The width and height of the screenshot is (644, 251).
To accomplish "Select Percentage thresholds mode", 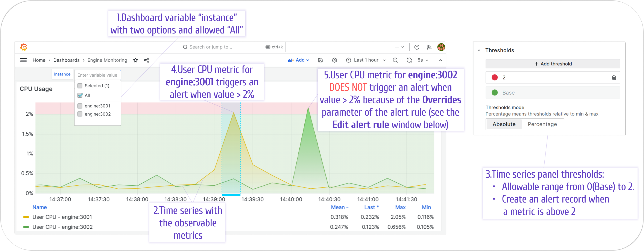I will coord(542,124).
